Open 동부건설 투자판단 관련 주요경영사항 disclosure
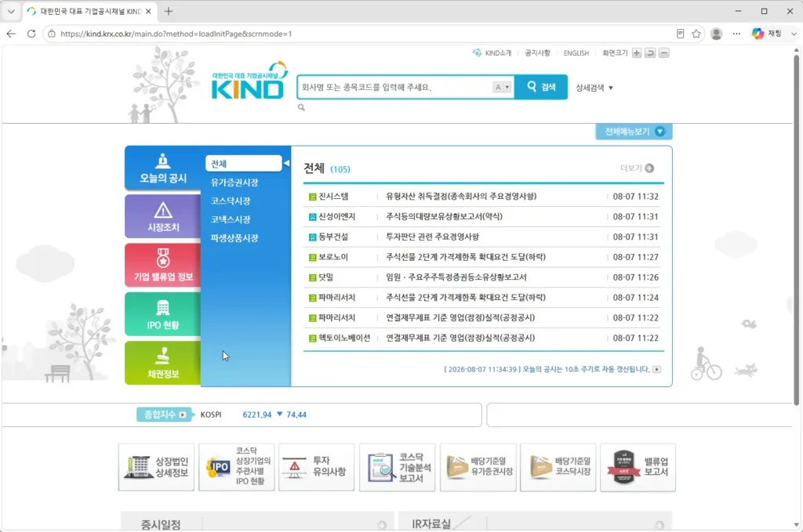The width and height of the screenshot is (803, 532). 432,237
